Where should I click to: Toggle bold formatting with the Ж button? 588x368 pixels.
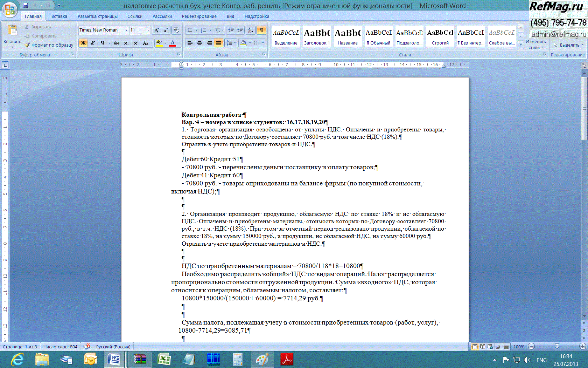click(x=83, y=43)
